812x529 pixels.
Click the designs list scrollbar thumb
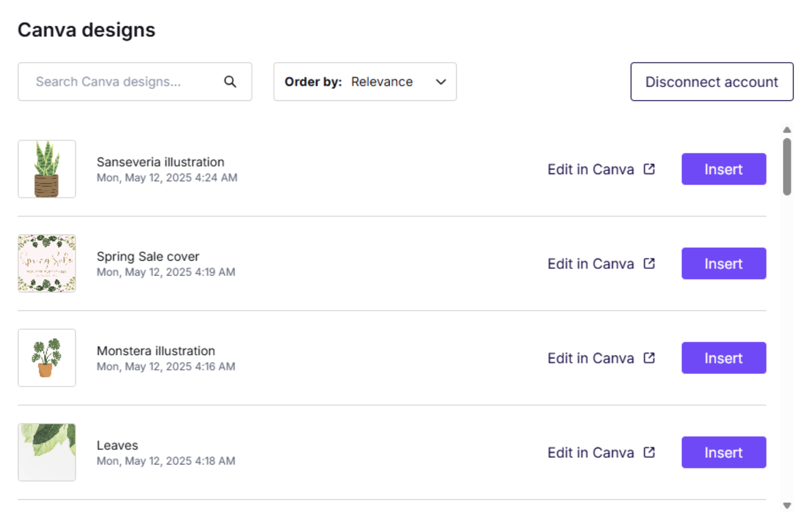click(x=787, y=166)
